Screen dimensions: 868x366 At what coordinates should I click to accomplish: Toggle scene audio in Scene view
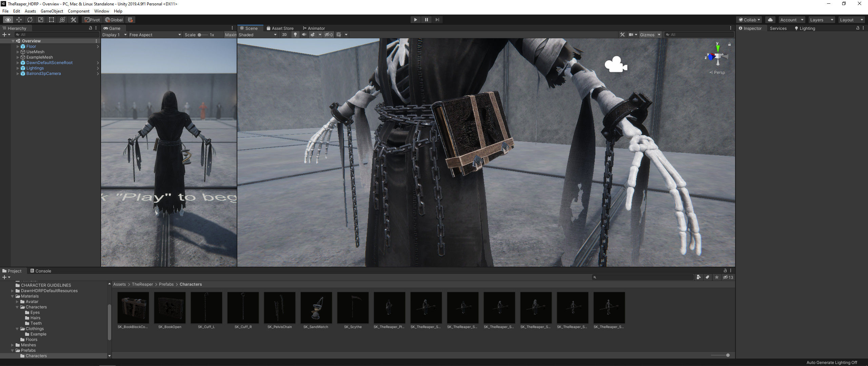point(304,35)
